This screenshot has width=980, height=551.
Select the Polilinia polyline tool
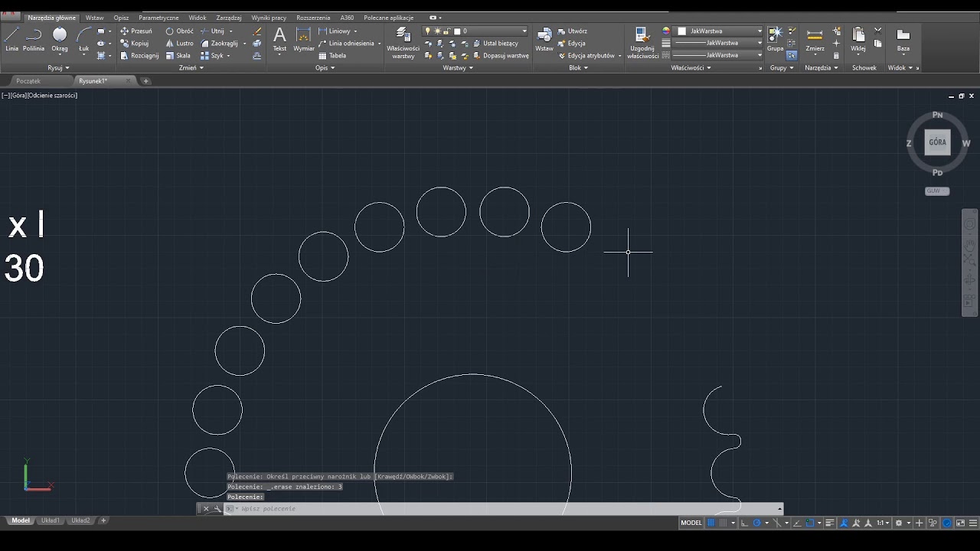34,40
